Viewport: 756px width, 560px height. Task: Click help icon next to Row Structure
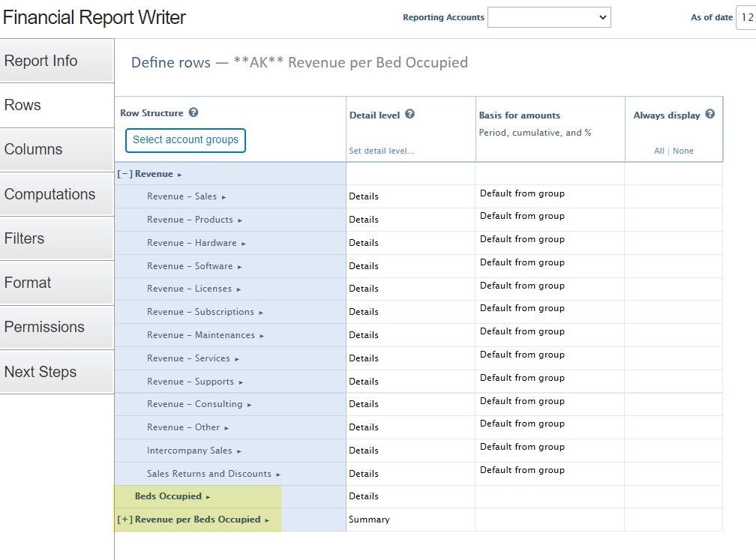tap(193, 113)
